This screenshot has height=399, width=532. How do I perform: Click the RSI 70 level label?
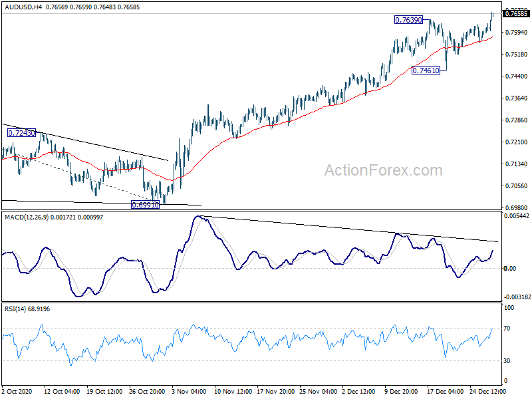[507, 328]
